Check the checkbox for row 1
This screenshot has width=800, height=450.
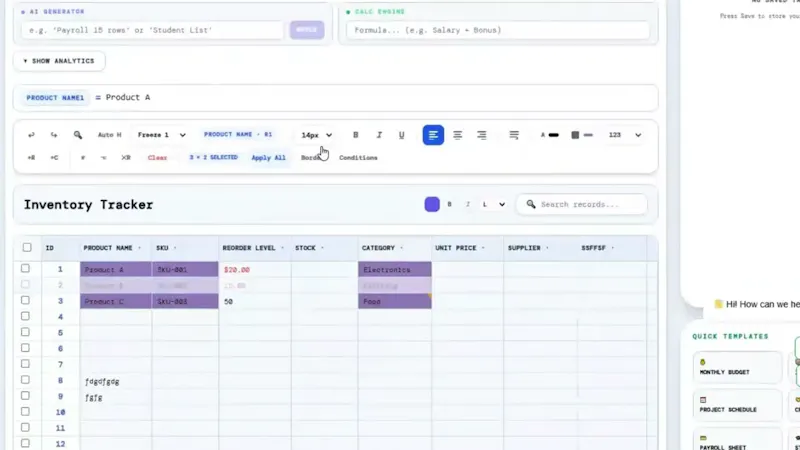26,268
